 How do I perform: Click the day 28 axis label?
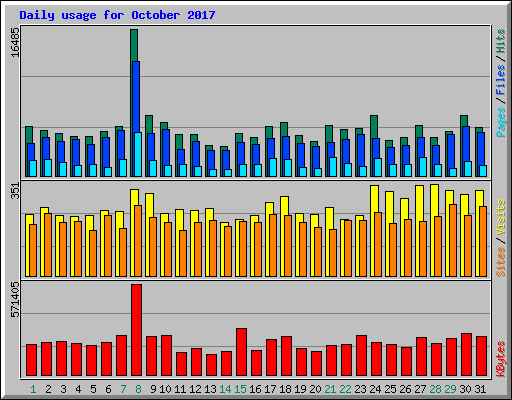coord(435,389)
